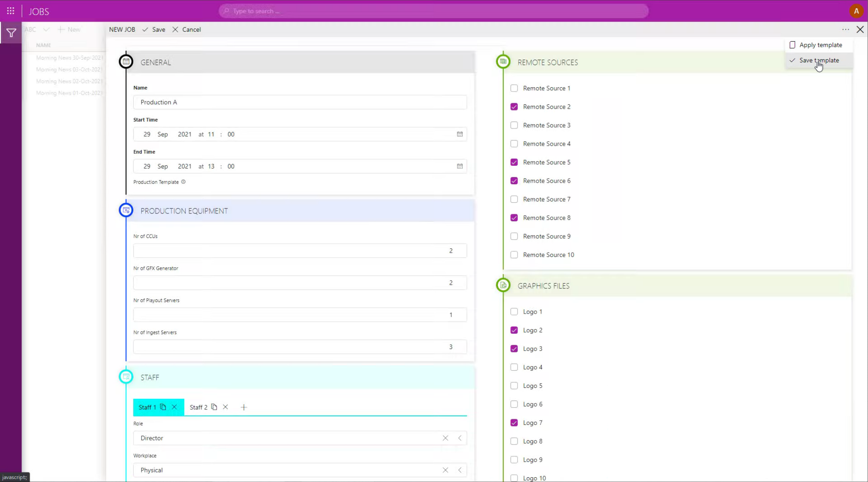Clear the Director role value
868x482 pixels.
pyautogui.click(x=445, y=438)
